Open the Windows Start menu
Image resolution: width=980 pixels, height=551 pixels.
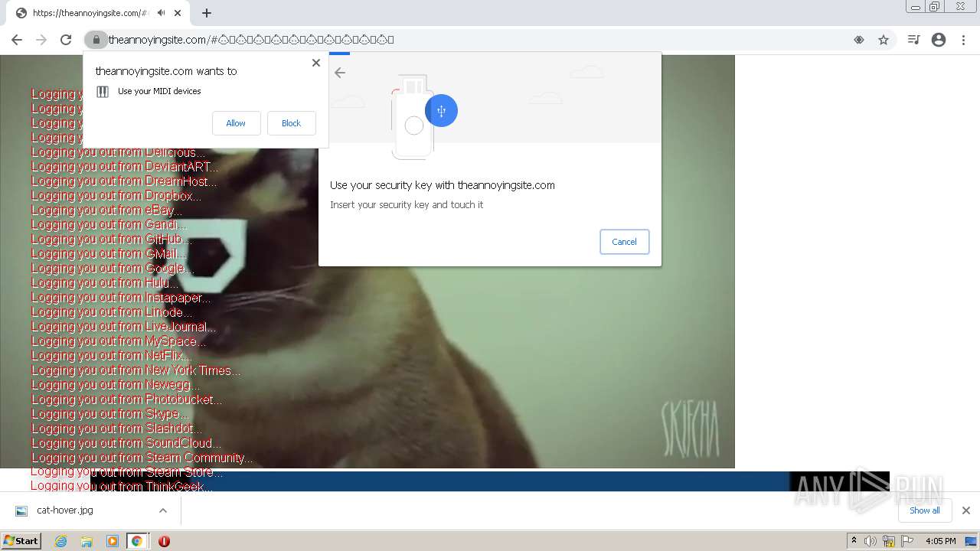tap(21, 541)
